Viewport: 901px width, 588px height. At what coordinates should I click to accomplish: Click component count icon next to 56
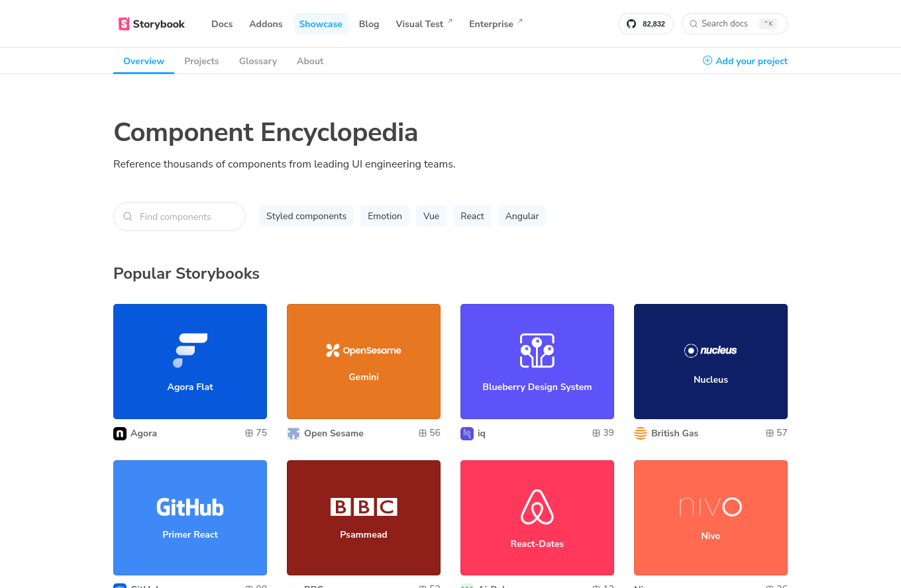coord(423,433)
